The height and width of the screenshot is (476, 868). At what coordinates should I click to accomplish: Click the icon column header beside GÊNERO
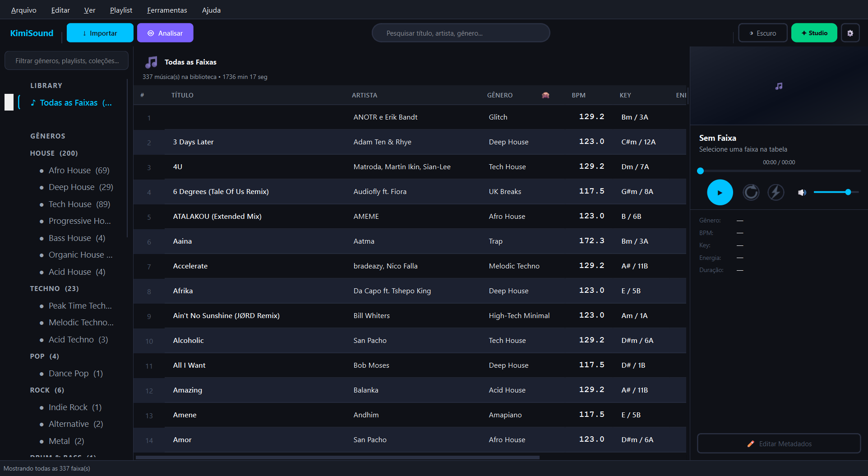click(545, 95)
